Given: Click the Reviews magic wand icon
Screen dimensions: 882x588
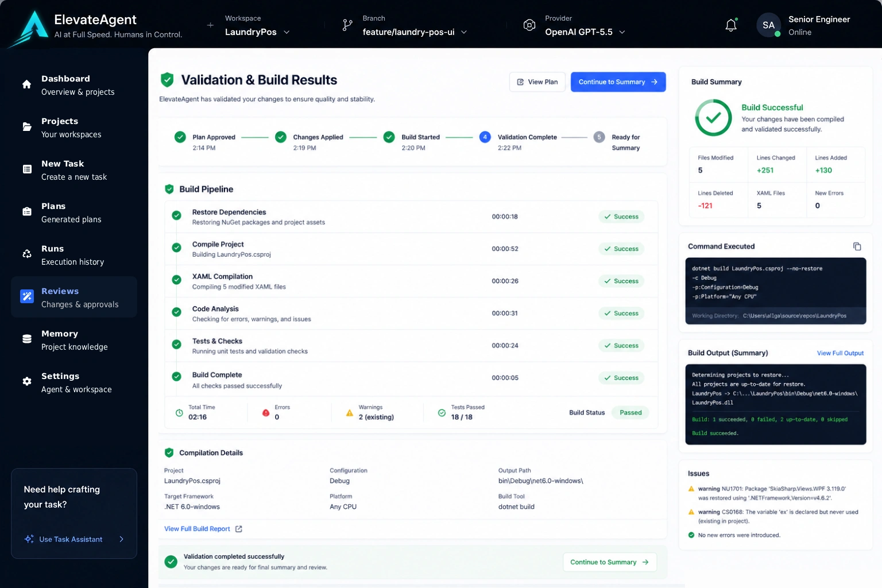Looking at the screenshot, I should (26, 297).
